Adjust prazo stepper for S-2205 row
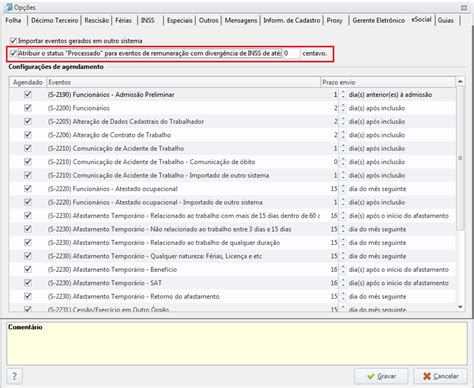 pos(343,122)
